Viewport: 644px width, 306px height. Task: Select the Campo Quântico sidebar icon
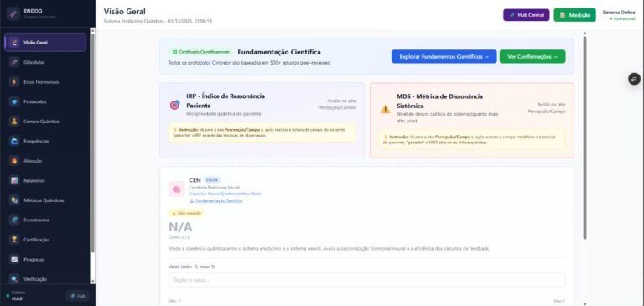point(14,122)
